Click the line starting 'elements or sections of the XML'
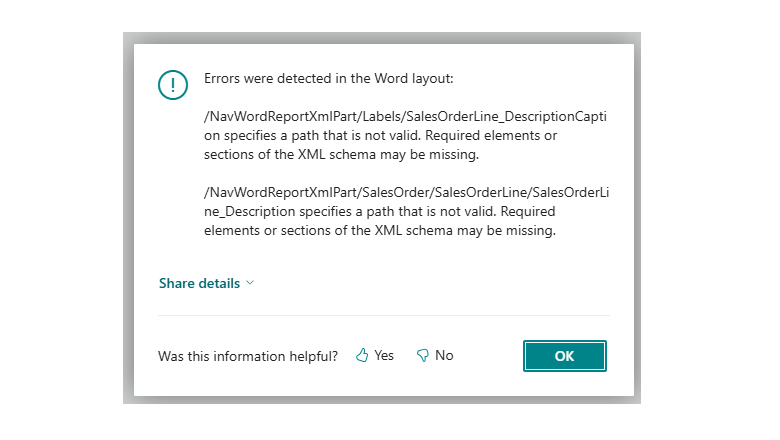 pos(378,231)
